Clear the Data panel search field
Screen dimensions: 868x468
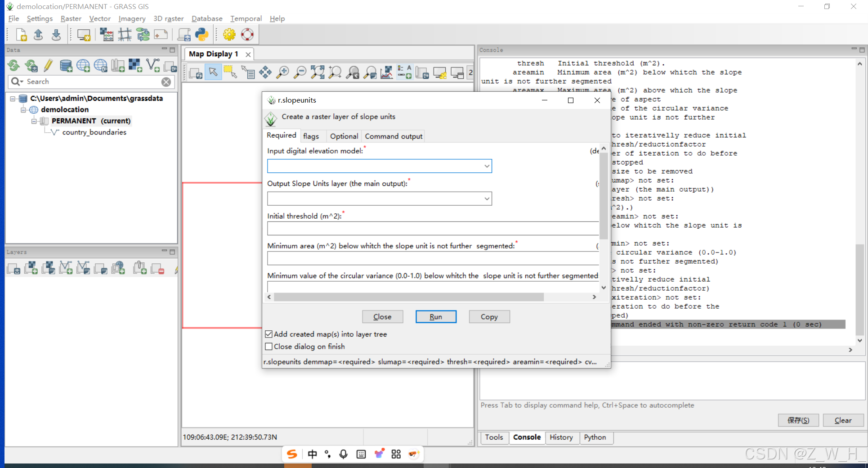(166, 81)
